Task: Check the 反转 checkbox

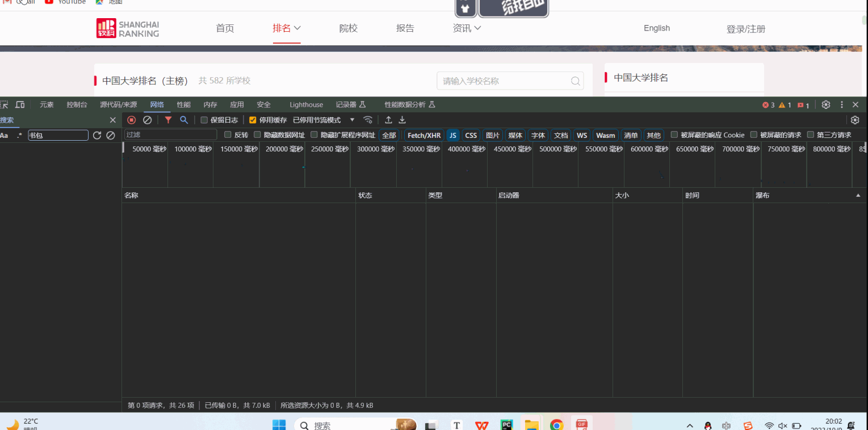Action: [x=228, y=135]
